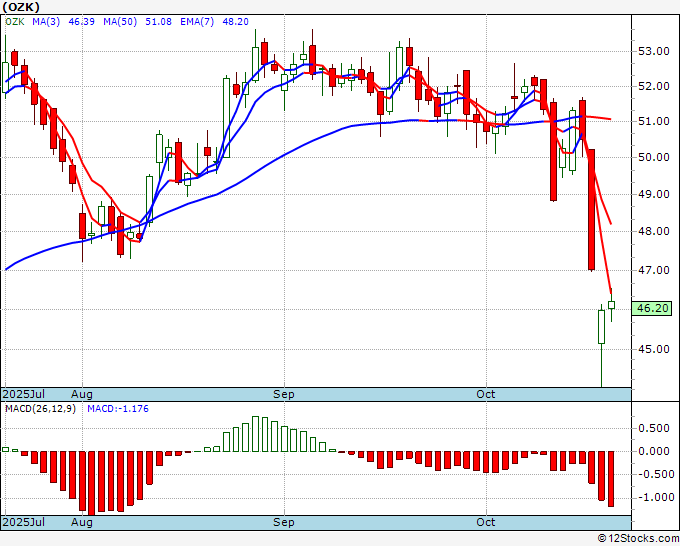Click the latest green candle near 46.20
Viewport: 680px width, 546px height.
(611, 305)
